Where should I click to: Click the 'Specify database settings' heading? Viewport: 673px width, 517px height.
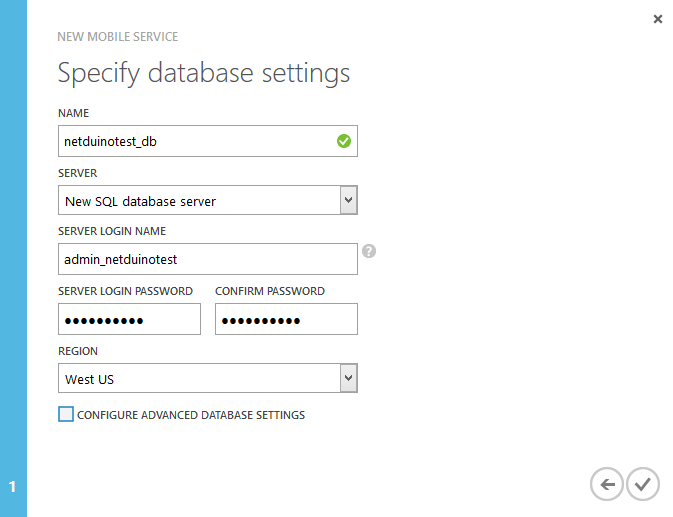[x=204, y=73]
